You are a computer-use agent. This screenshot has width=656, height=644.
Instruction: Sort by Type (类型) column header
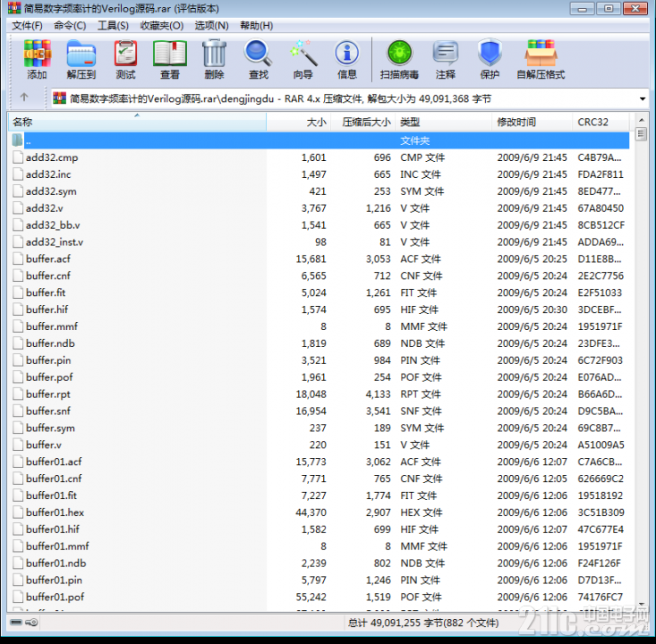tap(444, 122)
